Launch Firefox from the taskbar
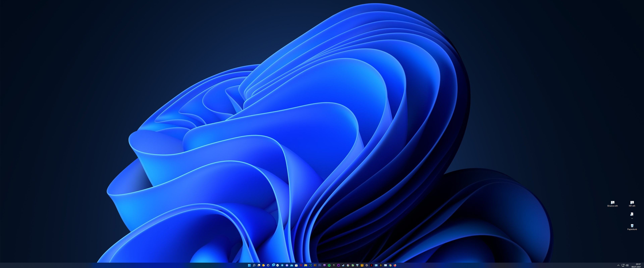The width and height of the screenshot is (644, 268). tap(395, 265)
